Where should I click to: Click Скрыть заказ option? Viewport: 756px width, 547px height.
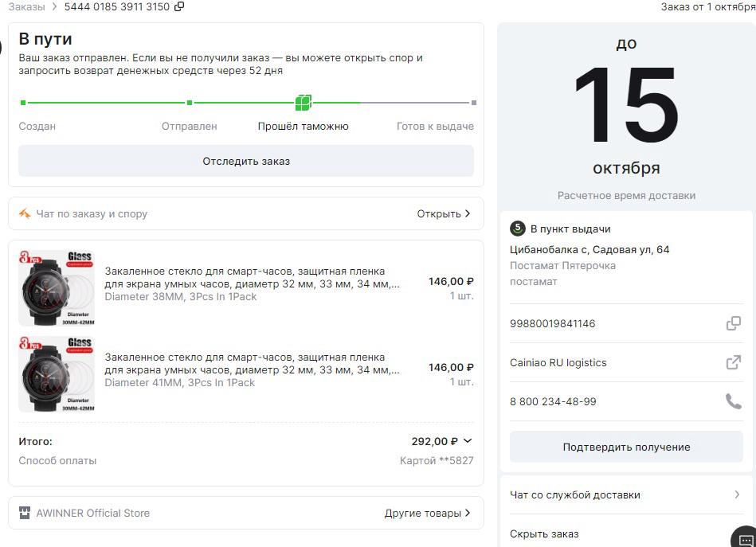click(x=544, y=533)
